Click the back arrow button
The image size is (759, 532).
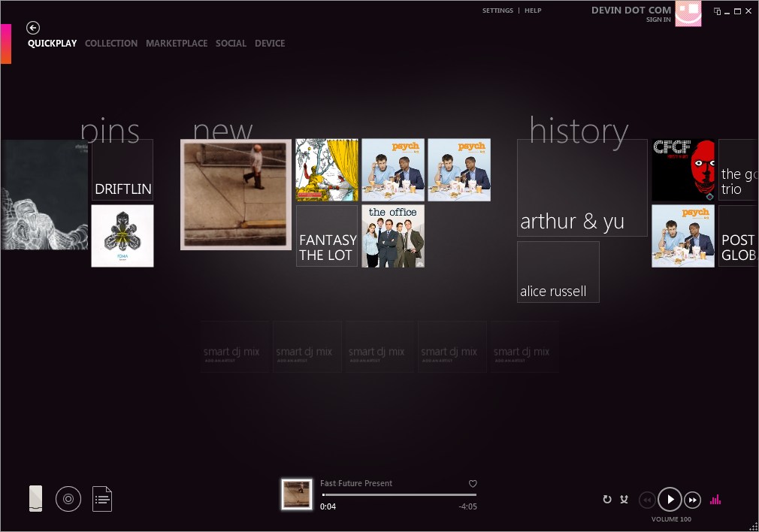33,28
